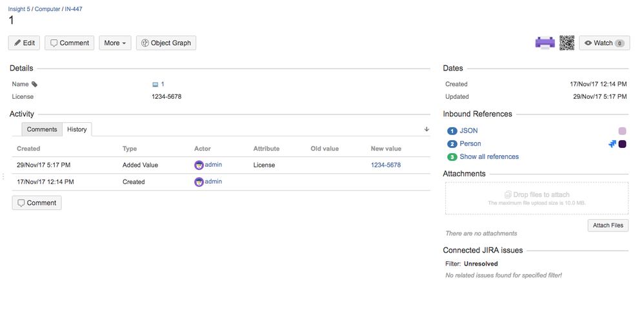Viewport: 644px width, 316px height.
Task: Click the Drop files to attach area
Action: tap(536, 198)
